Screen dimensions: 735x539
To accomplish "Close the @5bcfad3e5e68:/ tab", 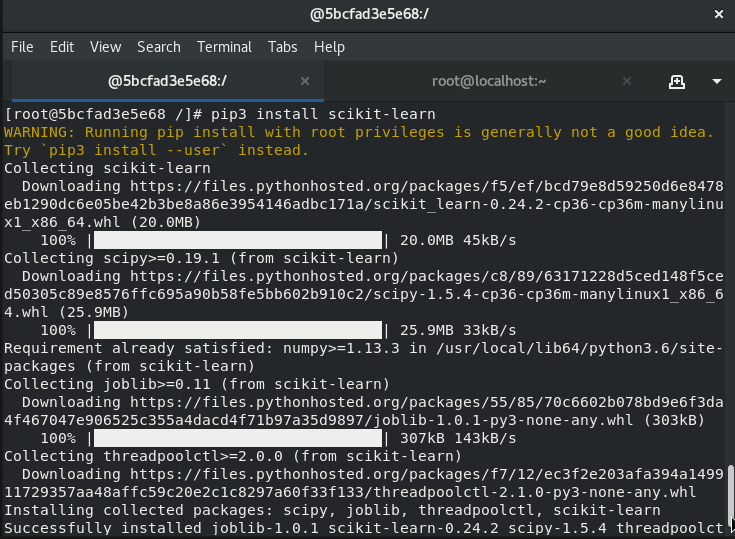I will click(x=305, y=81).
